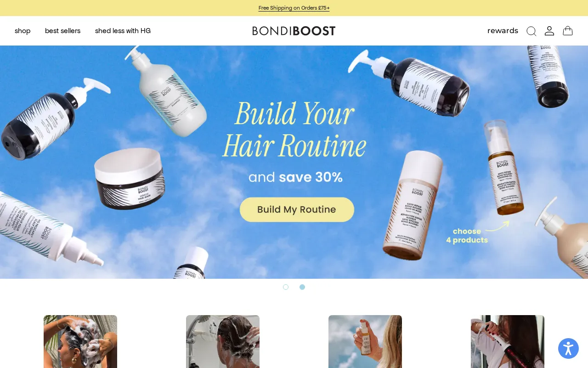The image size is (588, 368).
Task: Open the hair styling brush thumbnail
Action: 508,341
